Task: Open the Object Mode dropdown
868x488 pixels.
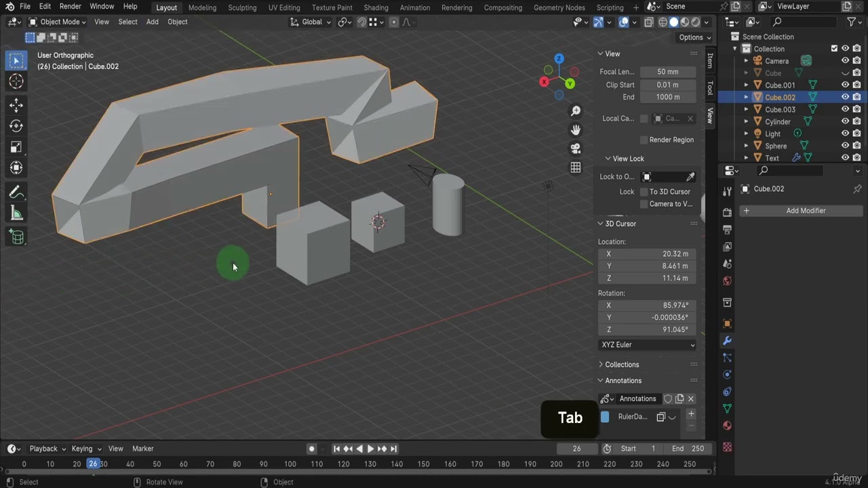Action: tap(57, 22)
